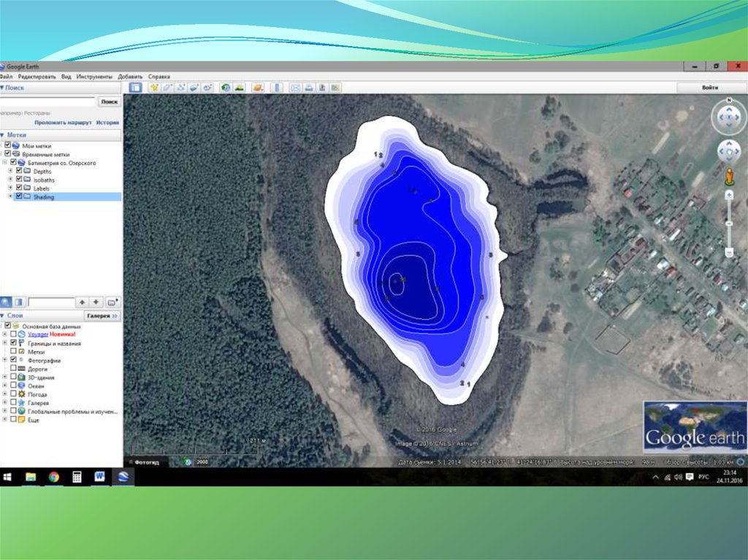The width and height of the screenshot is (748, 560).
Task: Click the Войти sign-in button
Action: click(x=709, y=88)
